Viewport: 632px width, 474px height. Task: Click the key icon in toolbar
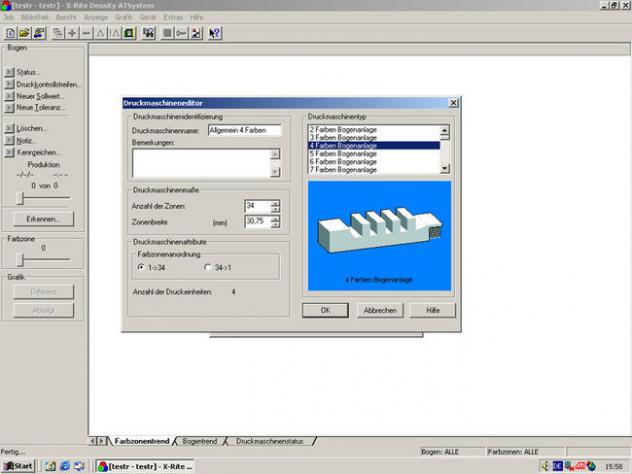181,33
